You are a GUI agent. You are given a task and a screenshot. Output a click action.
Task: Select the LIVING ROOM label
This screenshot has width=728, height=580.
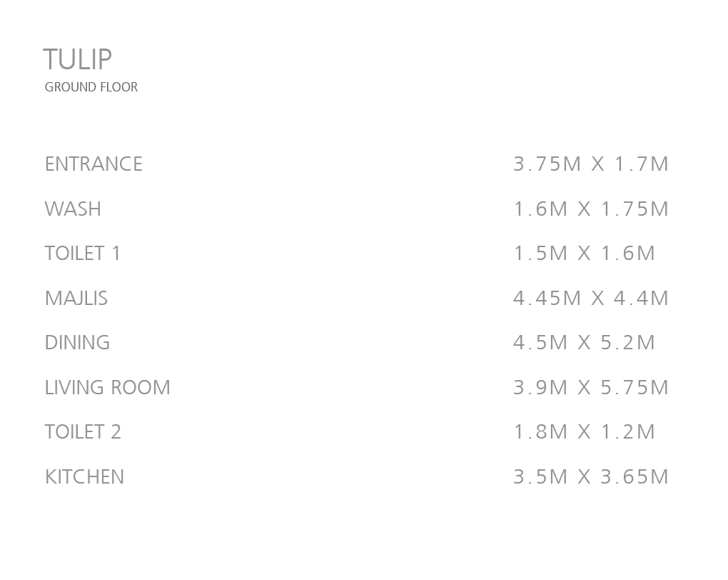108,388
